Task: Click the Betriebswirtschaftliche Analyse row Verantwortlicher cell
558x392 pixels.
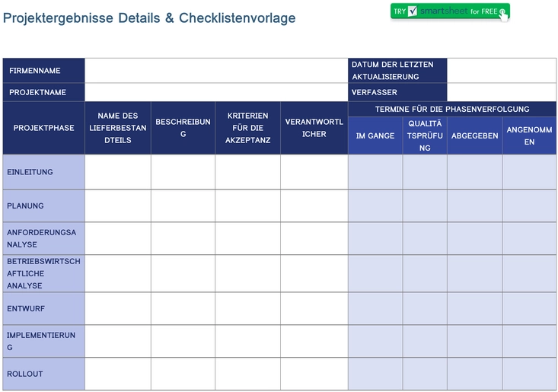Action: tap(314, 273)
